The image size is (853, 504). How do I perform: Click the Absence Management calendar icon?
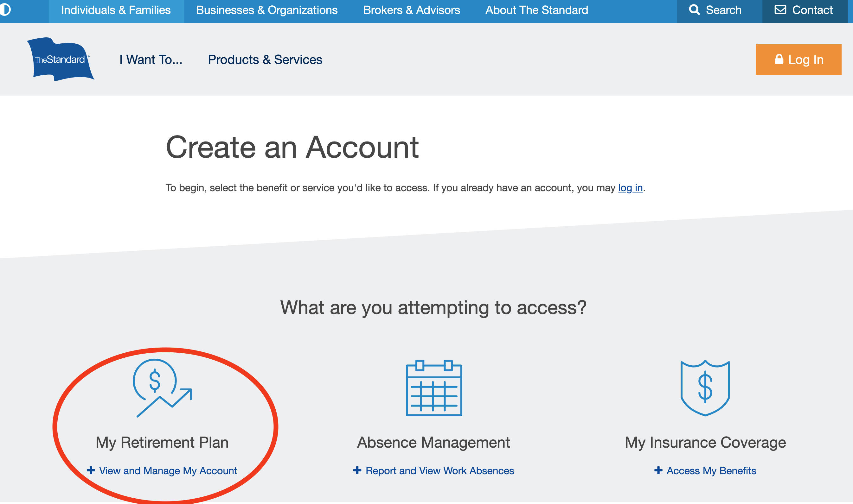434,388
